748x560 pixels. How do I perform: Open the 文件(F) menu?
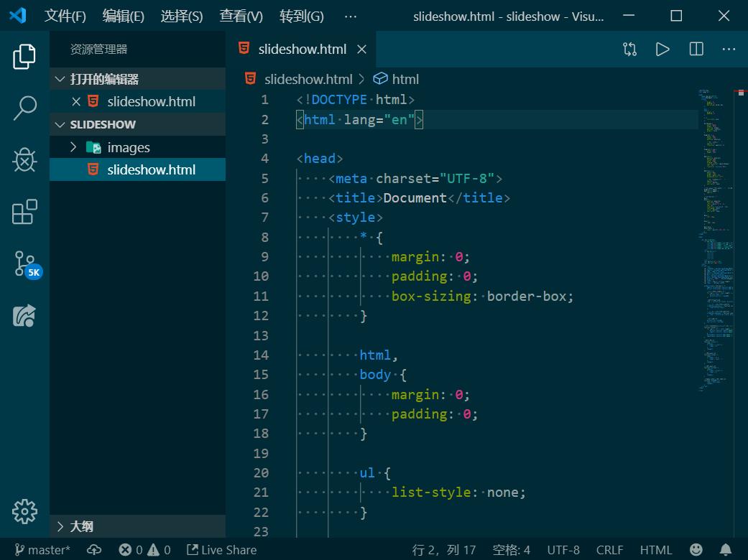pos(65,17)
